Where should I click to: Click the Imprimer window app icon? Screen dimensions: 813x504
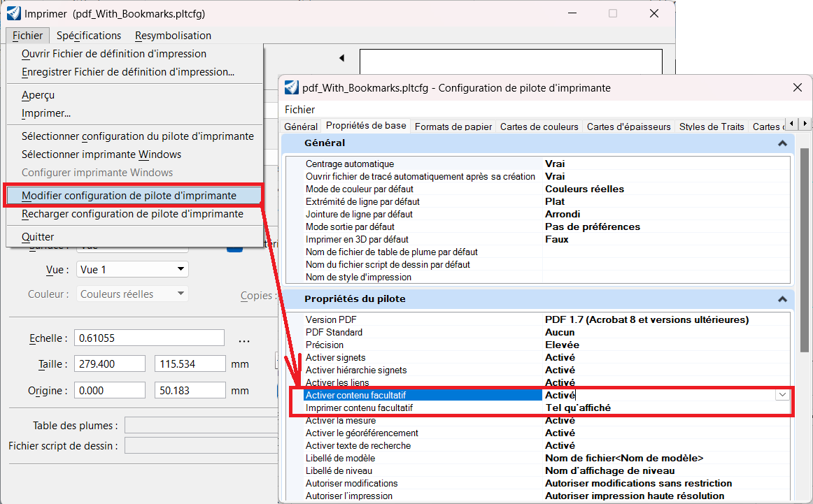point(13,13)
